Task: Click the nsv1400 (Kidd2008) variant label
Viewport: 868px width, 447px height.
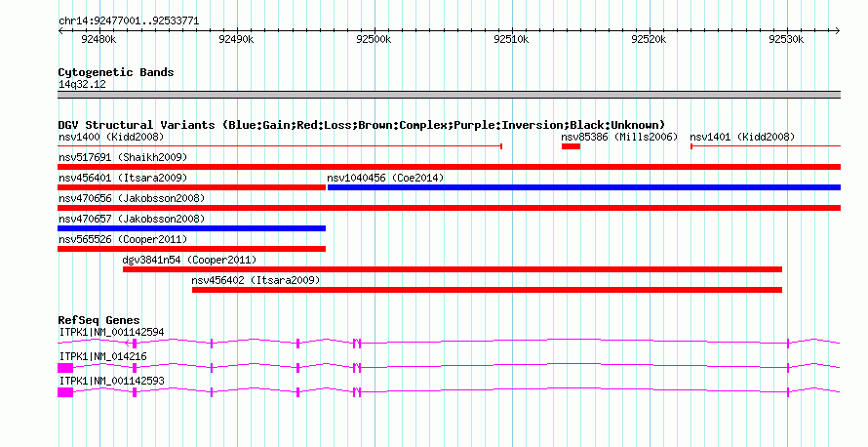Action: click(x=111, y=137)
